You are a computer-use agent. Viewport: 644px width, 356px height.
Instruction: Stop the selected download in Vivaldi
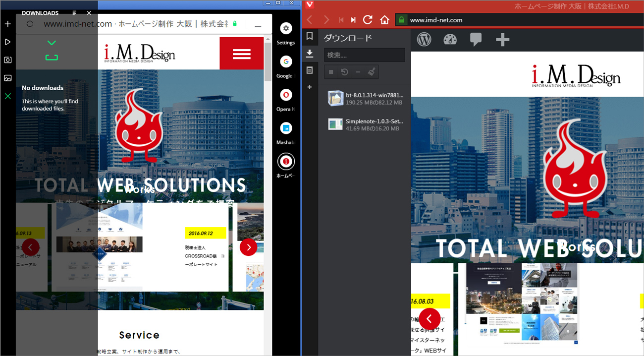(330, 72)
